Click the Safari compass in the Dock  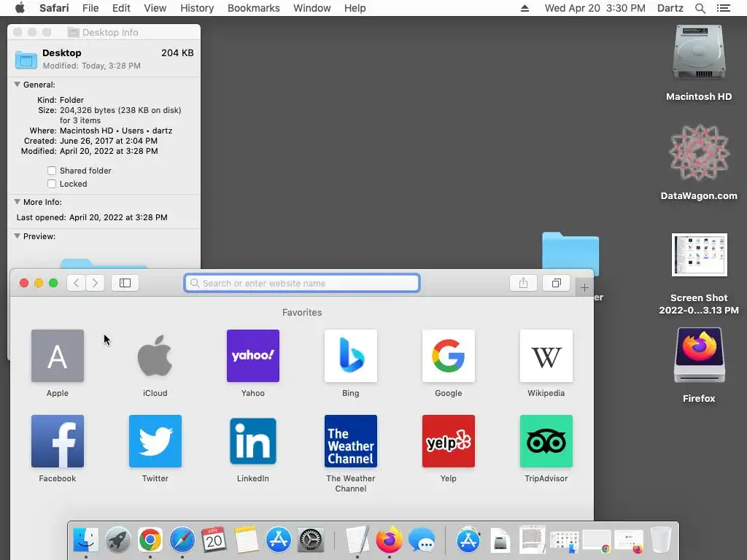click(x=182, y=540)
